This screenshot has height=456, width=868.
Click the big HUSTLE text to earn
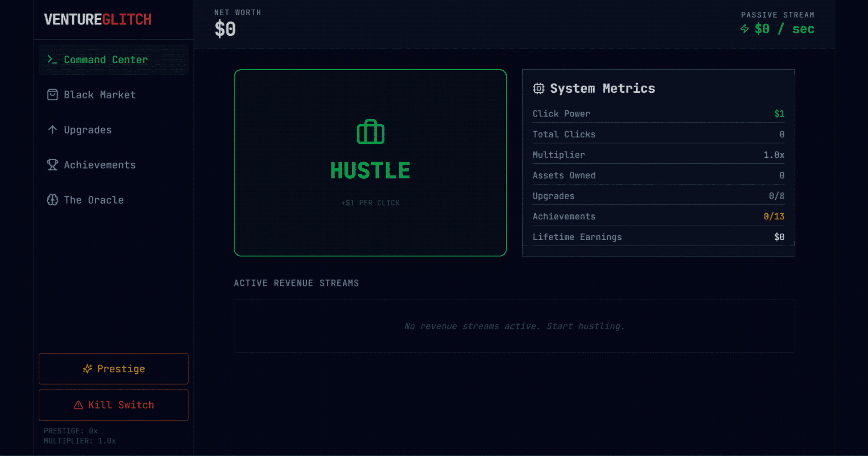[370, 171]
